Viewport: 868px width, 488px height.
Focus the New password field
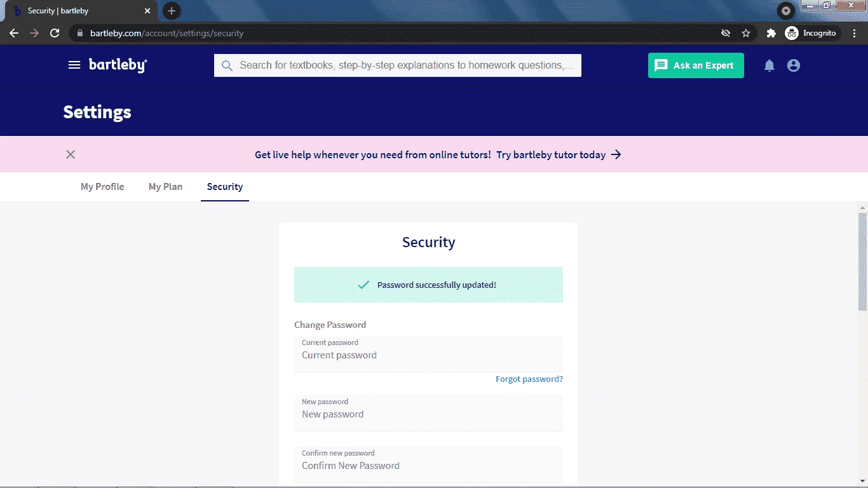428,413
